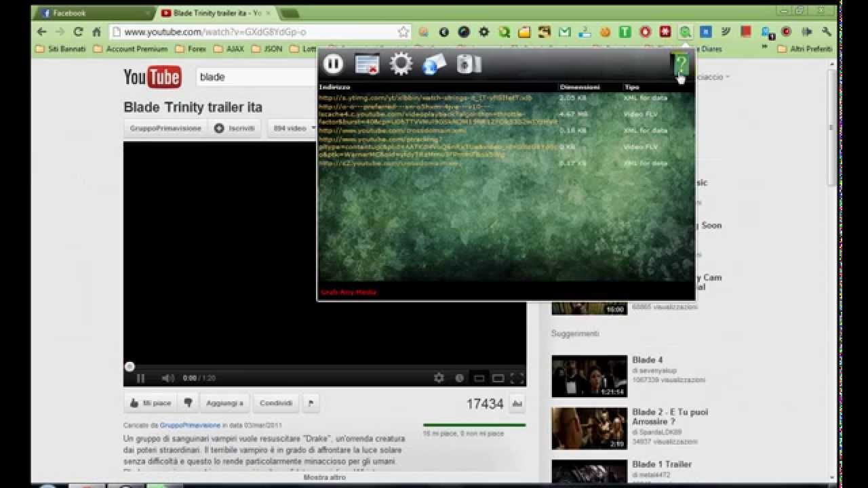Open the Account Premium bookmarks folder
Screen dimensions: 868x488
[130, 49]
